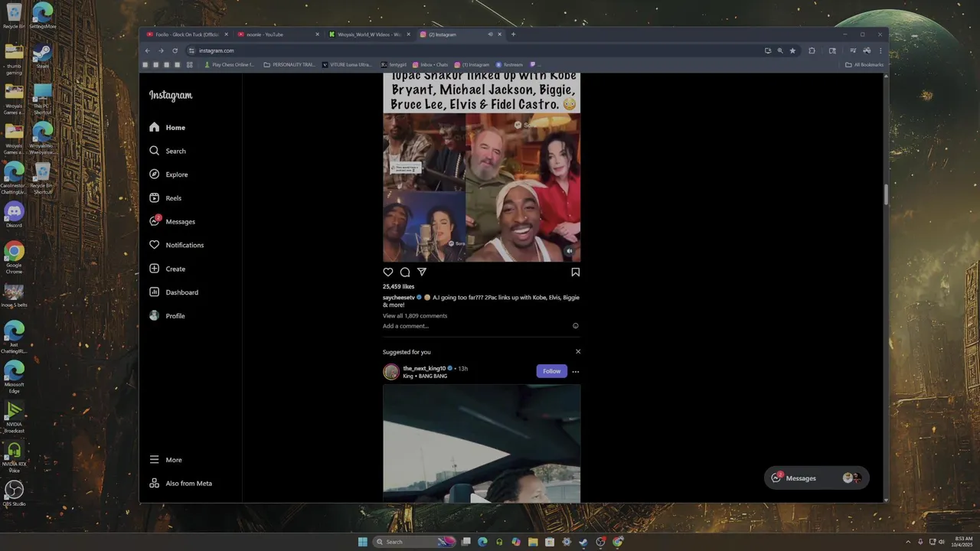Open the Explore compass in sidebar
The height and width of the screenshot is (551, 980).
pos(168,174)
